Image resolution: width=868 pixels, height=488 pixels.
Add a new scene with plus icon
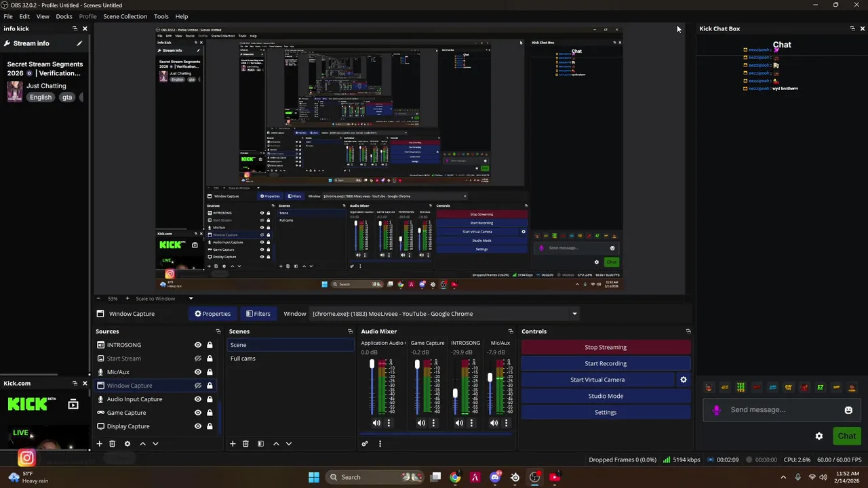233,444
